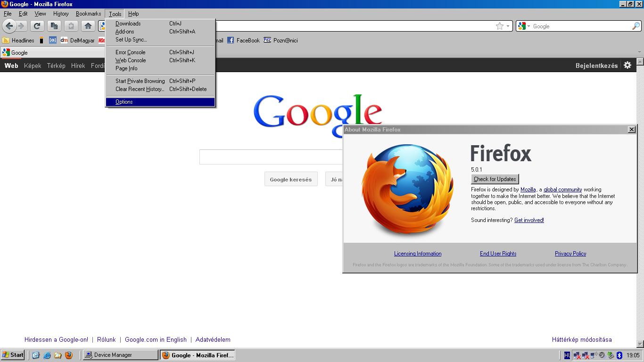This screenshot has height=362, width=644.
Task: Click the search bar magnifying glass
Action: pyautogui.click(x=636, y=26)
